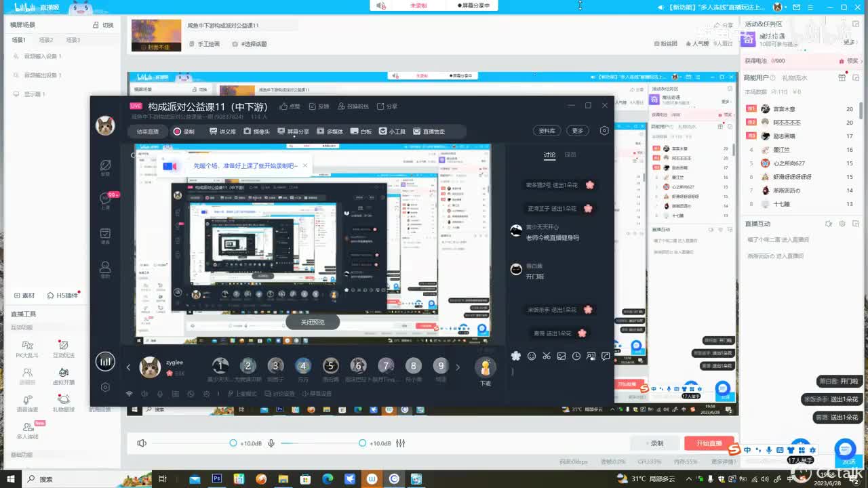This screenshot has width=868, height=488.
Task: Open the 99+ messages icon in CCtalk sidebar
Action: click(105, 201)
